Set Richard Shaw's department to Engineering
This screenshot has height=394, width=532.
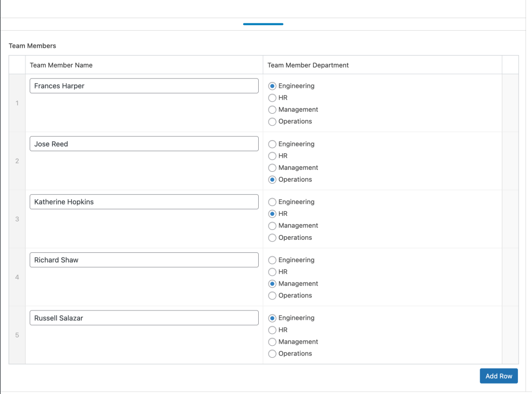pos(272,260)
